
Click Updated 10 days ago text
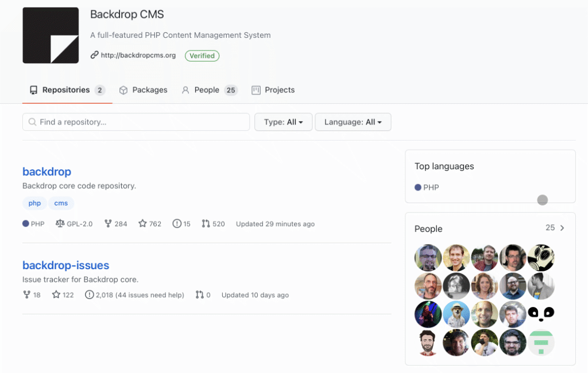pos(255,295)
